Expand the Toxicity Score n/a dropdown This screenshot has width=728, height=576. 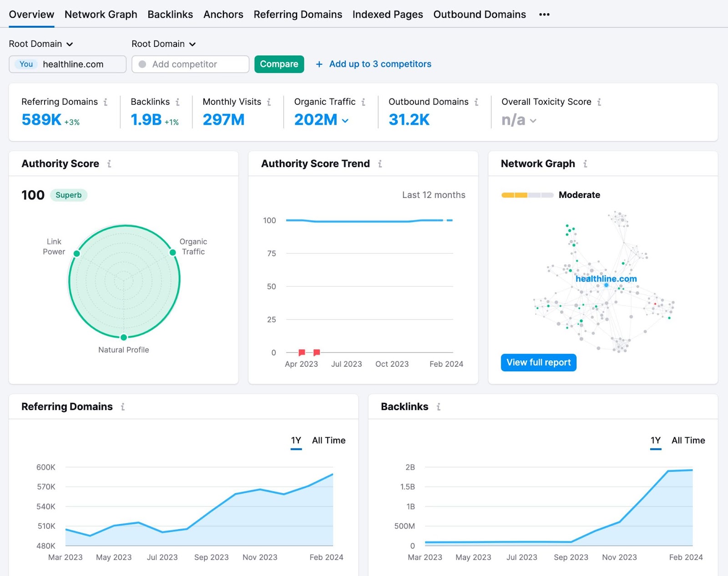click(x=533, y=121)
